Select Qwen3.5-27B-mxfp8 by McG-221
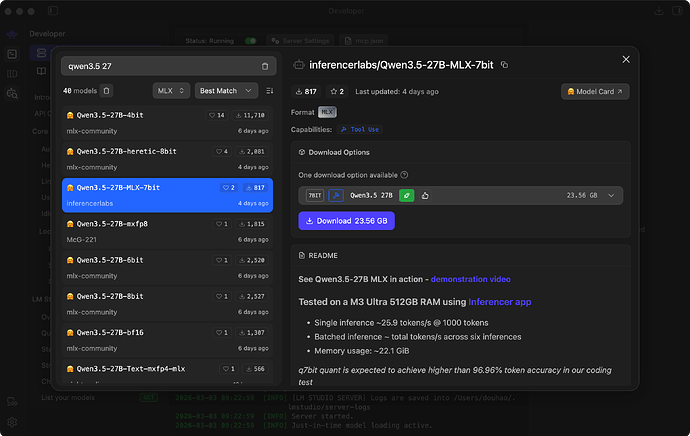The image size is (690, 436). (x=167, y=231)
